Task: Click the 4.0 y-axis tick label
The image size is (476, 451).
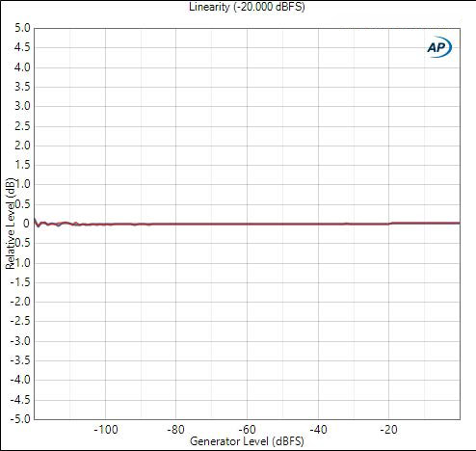Action: click(22, 67)
